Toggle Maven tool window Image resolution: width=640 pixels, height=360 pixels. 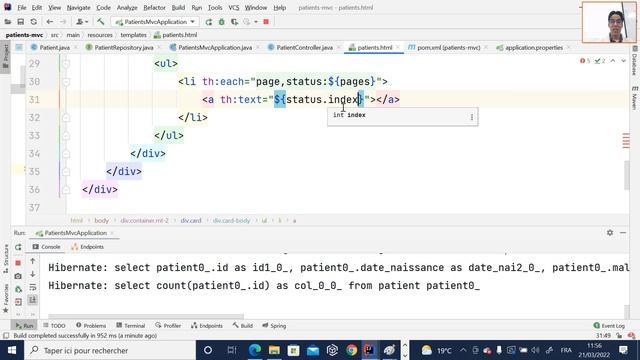click(634, 97)
